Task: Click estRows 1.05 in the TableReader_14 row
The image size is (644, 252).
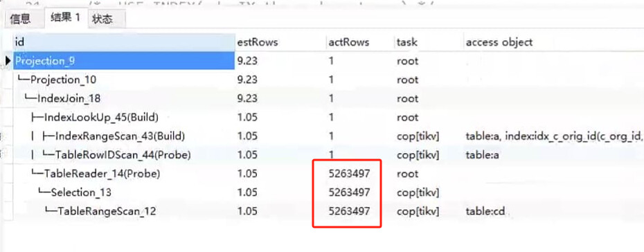Action: 247,174
